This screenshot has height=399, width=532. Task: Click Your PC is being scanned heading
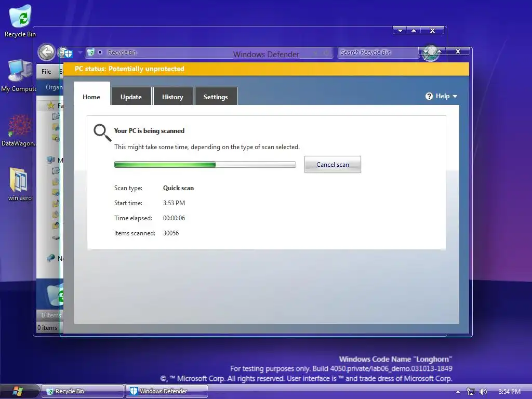(149, 131)
